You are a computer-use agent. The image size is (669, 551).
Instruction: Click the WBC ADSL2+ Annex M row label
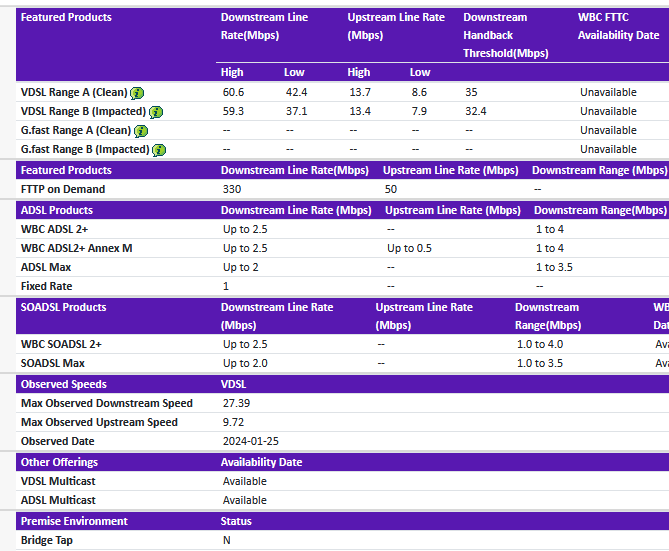coord(76,248)
